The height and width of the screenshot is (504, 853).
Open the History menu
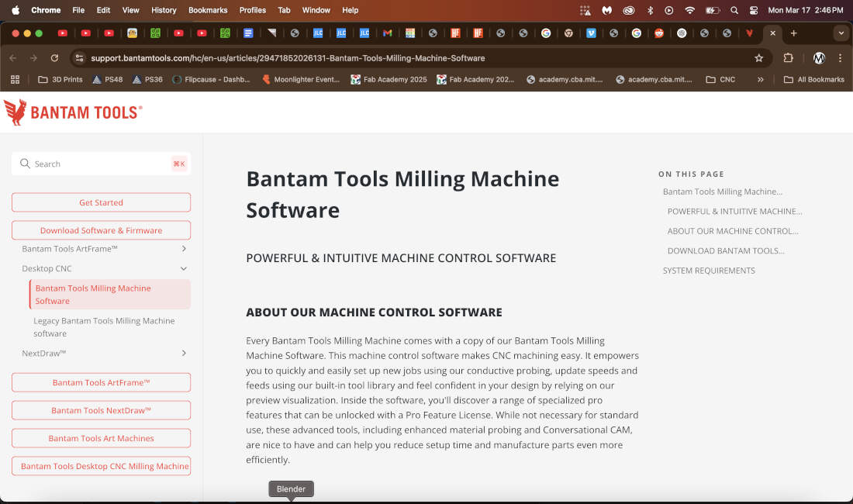(x=164, y=10)
